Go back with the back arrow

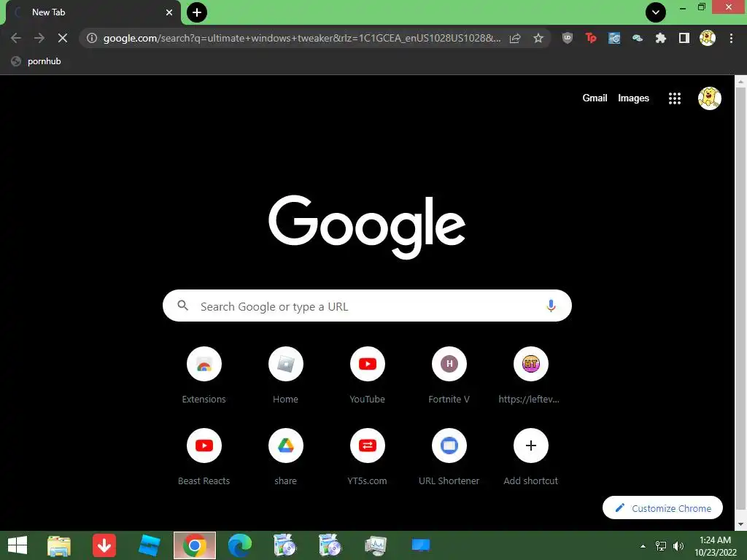tap(16, 38)
